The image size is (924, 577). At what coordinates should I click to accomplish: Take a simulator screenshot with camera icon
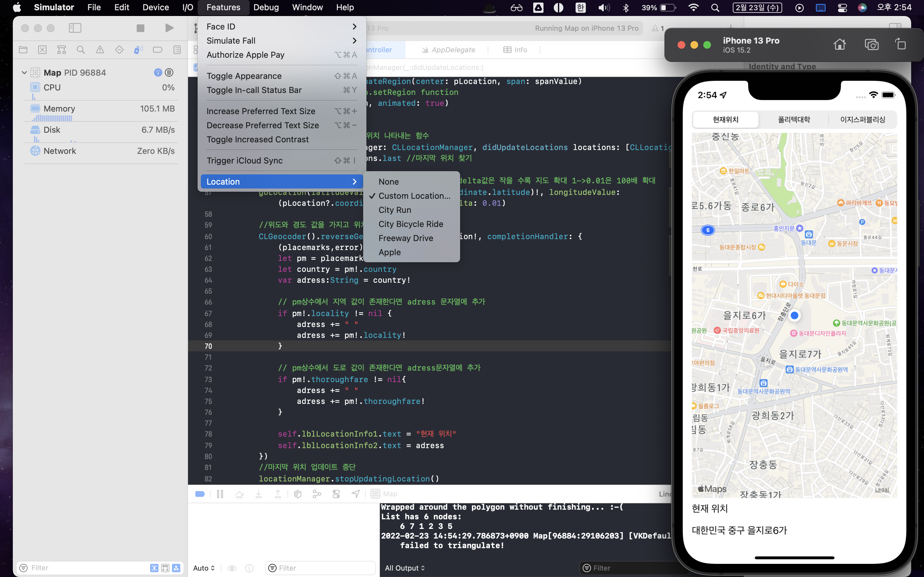tap(871, 45)
